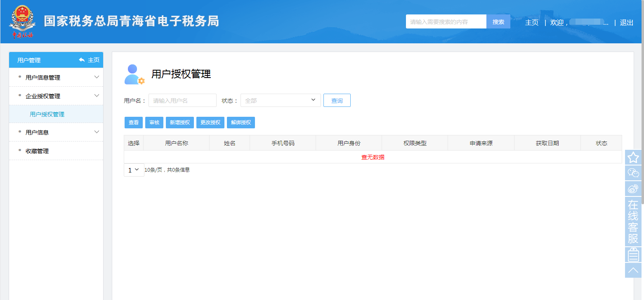Open the 状态 dropdown showing 全部
644x300 pixels.
[281, 100]
